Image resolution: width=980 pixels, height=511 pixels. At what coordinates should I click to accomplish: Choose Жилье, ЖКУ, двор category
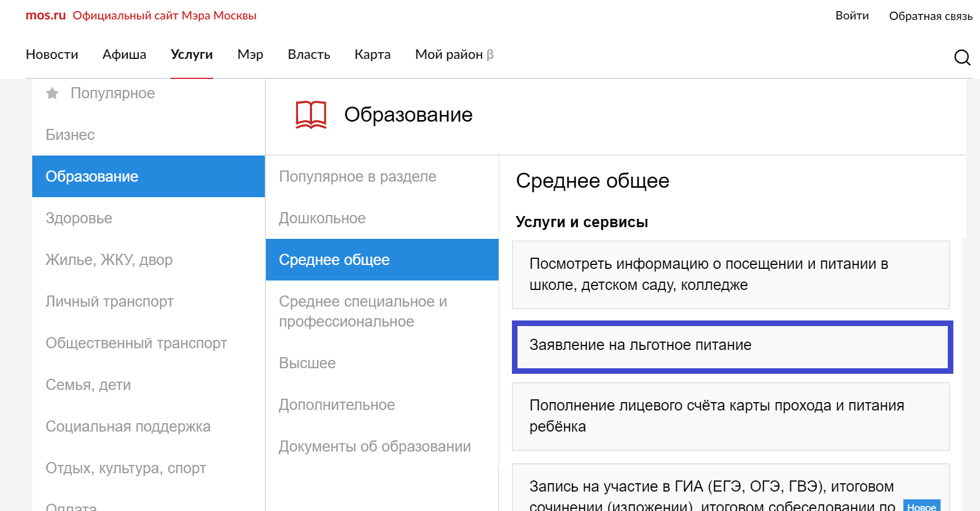(109, 260)
